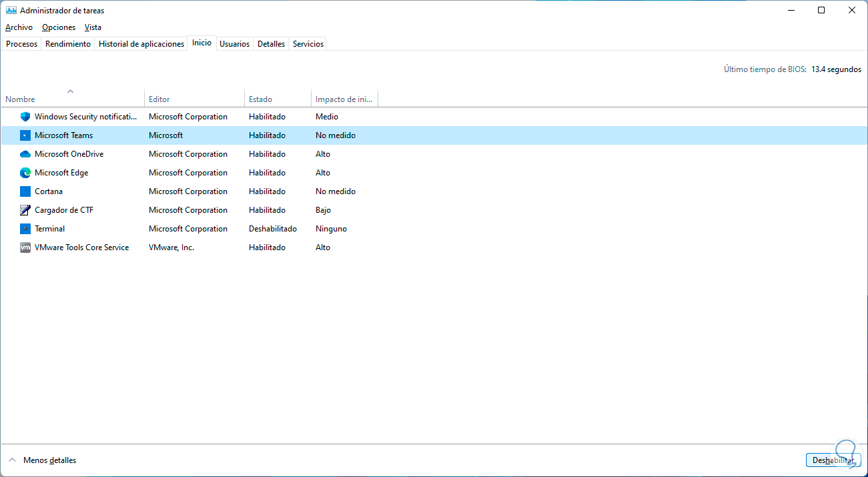
Task: Click the Microsoft editor cell for Teams
Action: click(165, 135)
